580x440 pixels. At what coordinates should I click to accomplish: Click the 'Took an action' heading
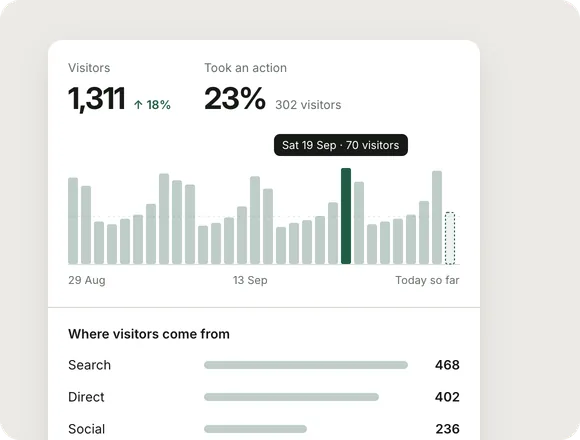point(246,68)
